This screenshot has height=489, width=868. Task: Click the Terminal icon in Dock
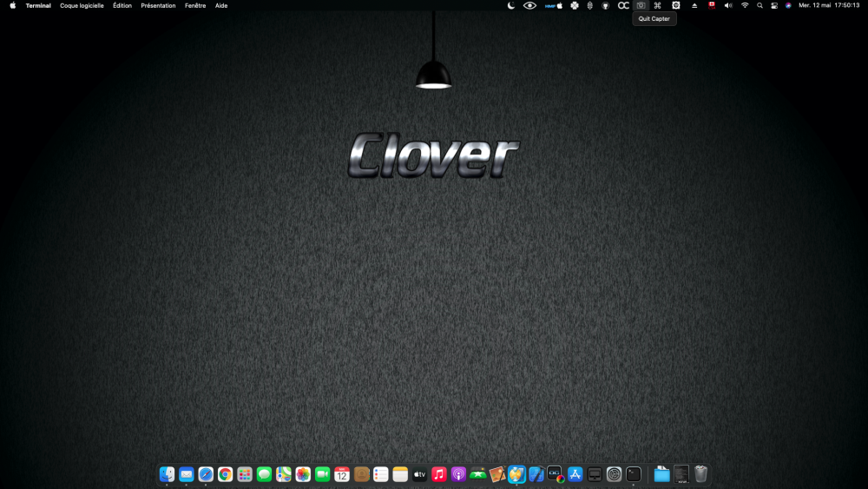634,474
